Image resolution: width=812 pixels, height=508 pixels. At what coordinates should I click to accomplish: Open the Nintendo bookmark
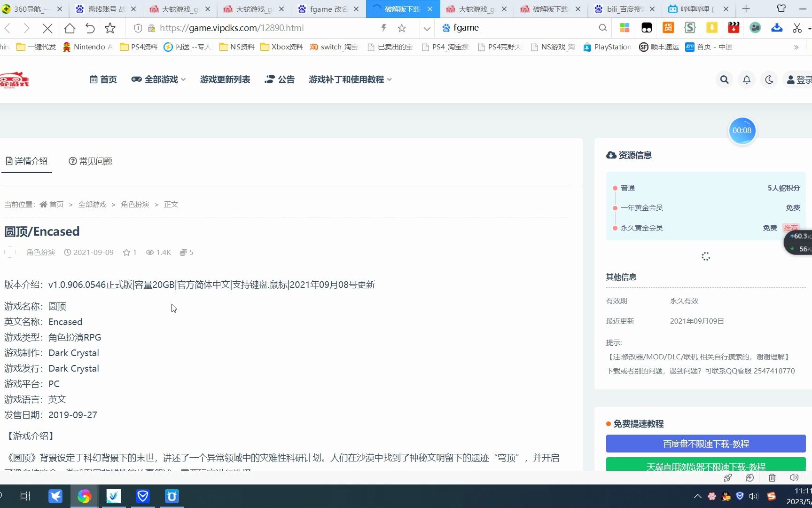pos(88,47)
